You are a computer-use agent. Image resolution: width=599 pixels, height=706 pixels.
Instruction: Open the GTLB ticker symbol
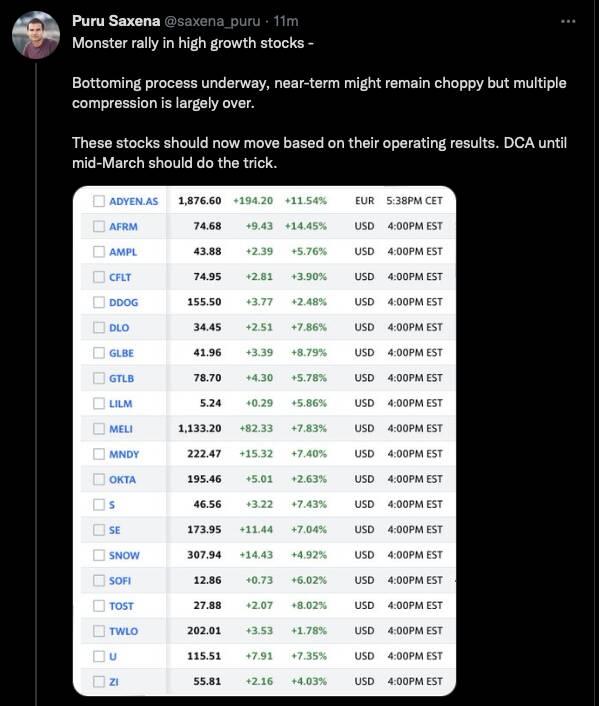point(121,378)
